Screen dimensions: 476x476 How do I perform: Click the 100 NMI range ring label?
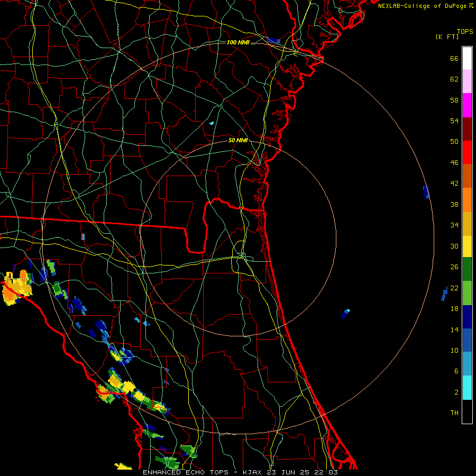(x=238, y=42)
